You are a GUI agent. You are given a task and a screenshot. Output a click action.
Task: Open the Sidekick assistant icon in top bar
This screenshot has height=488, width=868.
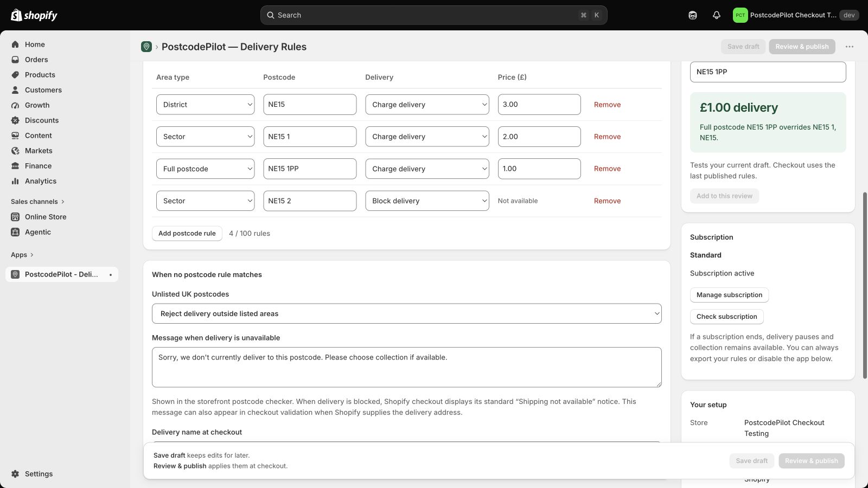tap(693, 15)
